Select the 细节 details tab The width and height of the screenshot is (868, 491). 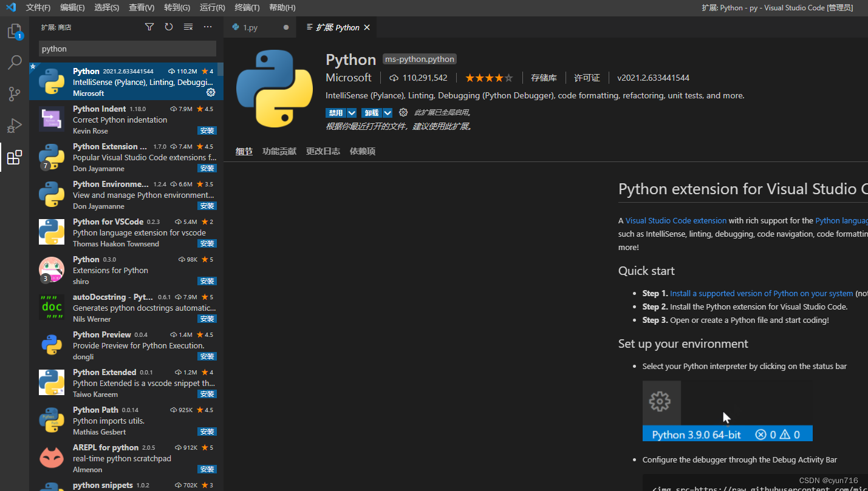click(244, 152)
